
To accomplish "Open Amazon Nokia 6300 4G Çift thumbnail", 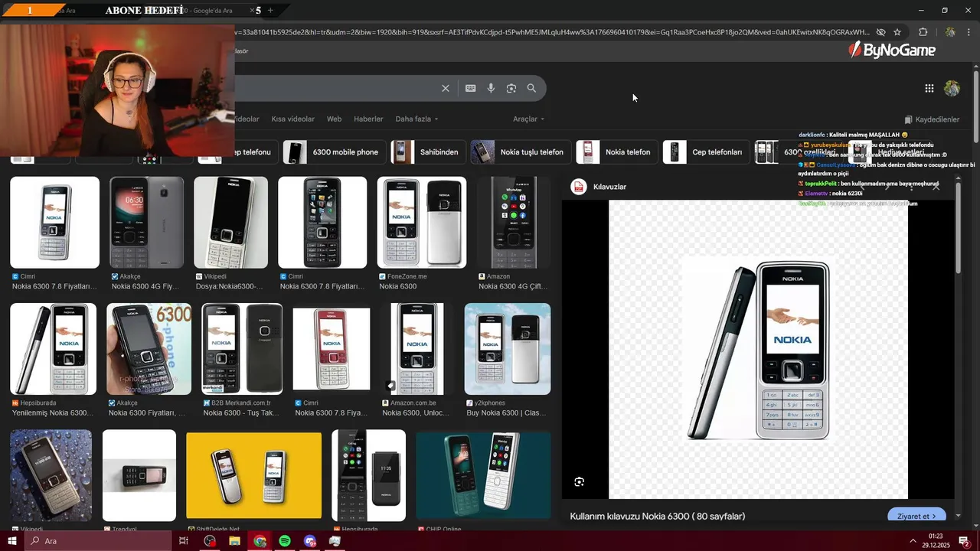I will click(x=514, y=223).
